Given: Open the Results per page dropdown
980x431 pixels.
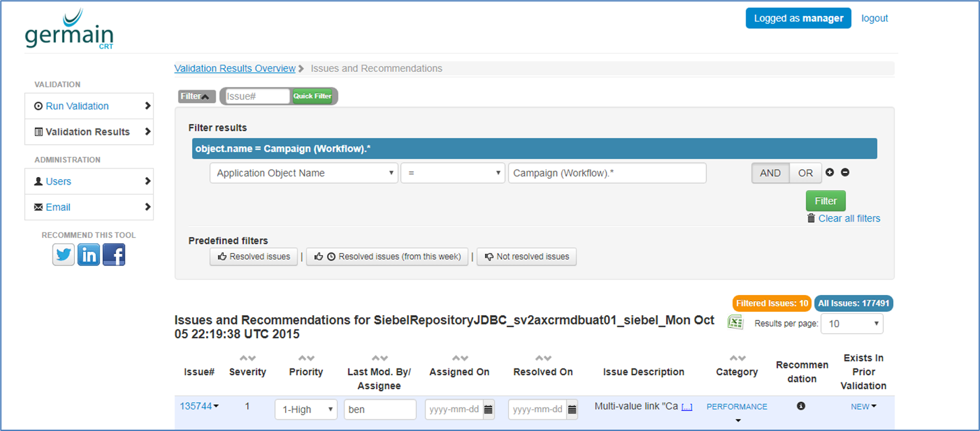Looking at the screenshot, I should 853,323.
